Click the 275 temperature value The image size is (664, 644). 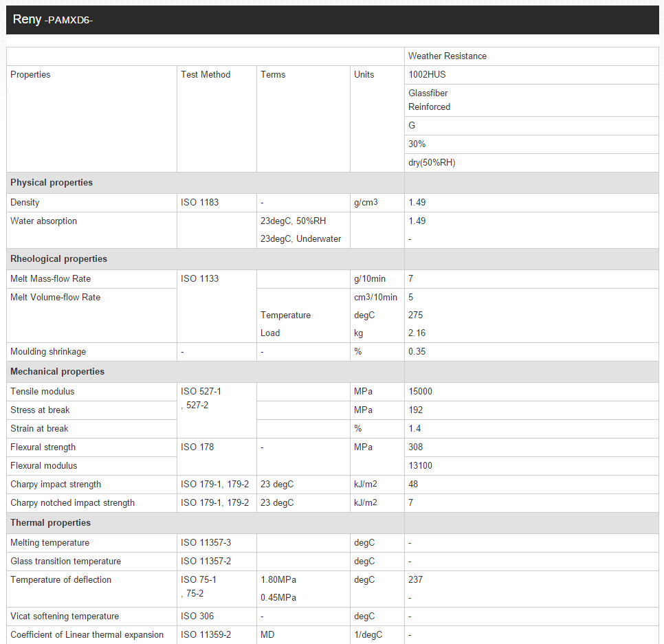point(415,315)
